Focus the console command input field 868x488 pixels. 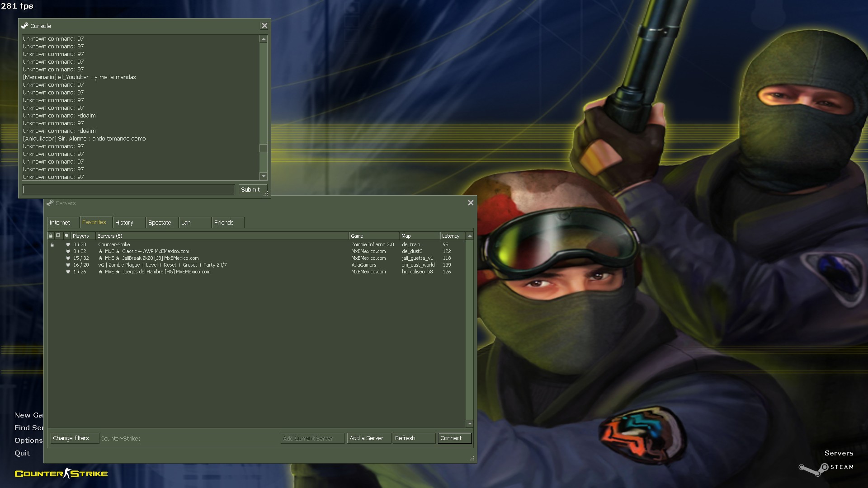tap(128, 190)
